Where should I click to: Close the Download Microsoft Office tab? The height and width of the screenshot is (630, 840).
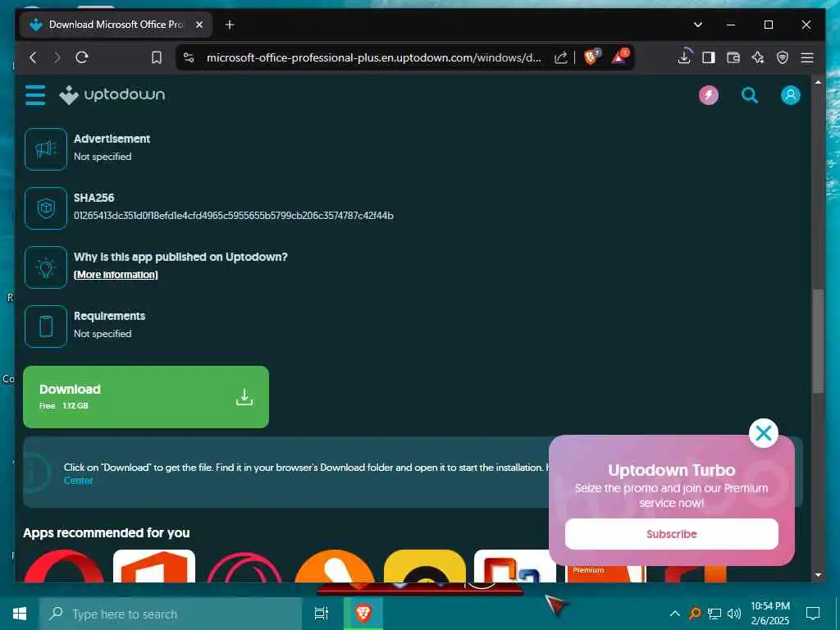(x=199, y=25)
